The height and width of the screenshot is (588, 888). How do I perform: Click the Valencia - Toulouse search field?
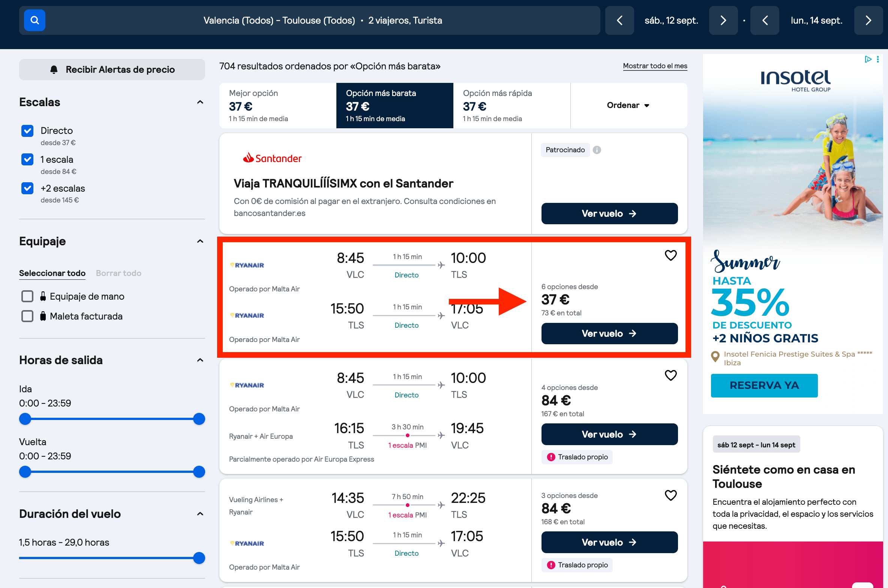point(310,20)
